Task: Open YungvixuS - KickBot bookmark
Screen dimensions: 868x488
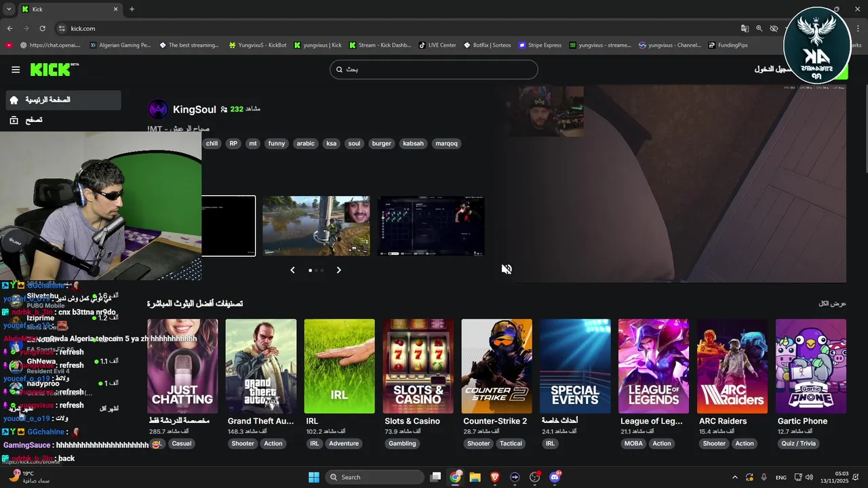Action: click(x=258, y=45)
